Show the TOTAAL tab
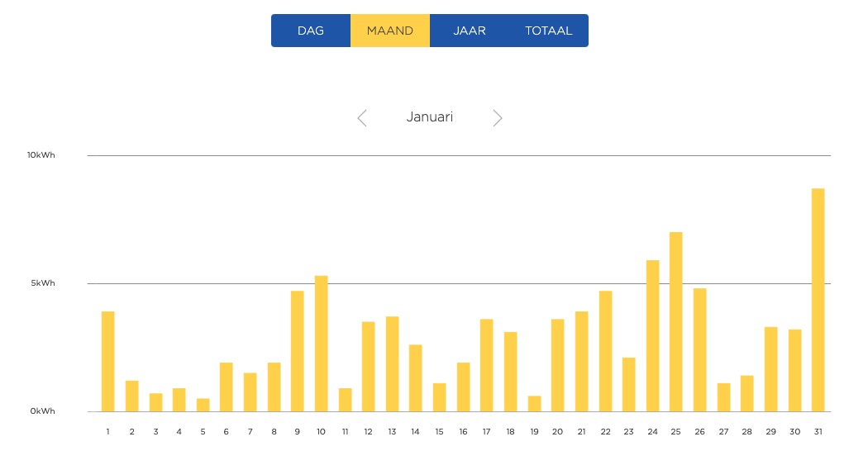 tap(548, 31)
